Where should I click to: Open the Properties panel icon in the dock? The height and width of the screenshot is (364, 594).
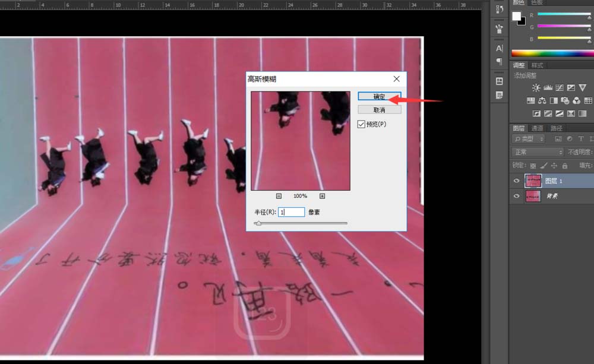coord(500,81)
